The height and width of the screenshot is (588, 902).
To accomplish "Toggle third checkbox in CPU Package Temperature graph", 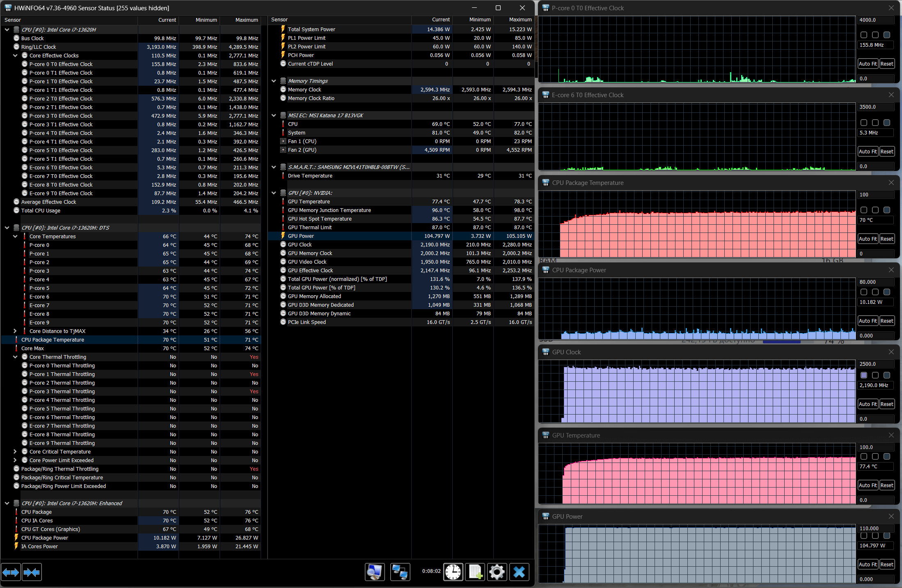I will point(887,210).
